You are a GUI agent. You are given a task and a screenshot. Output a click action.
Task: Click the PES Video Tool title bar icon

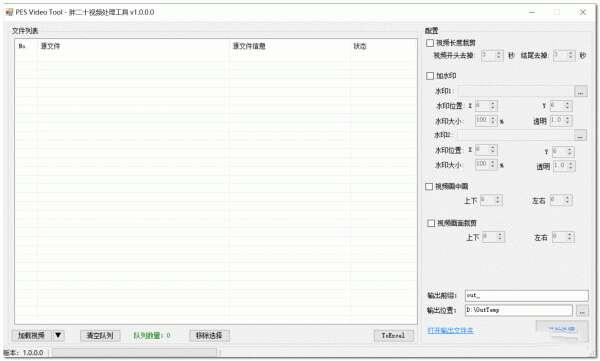9,12
